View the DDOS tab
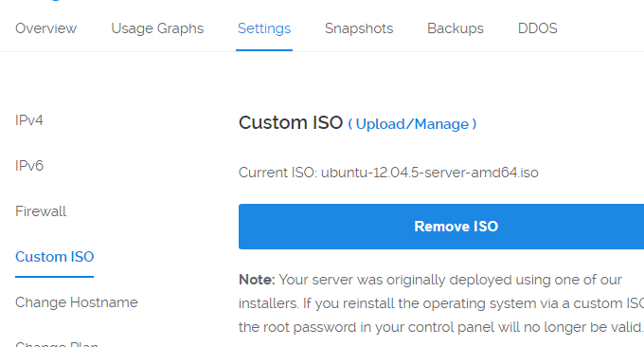Viewport: 644px width, 347px height. pos(538,28)
